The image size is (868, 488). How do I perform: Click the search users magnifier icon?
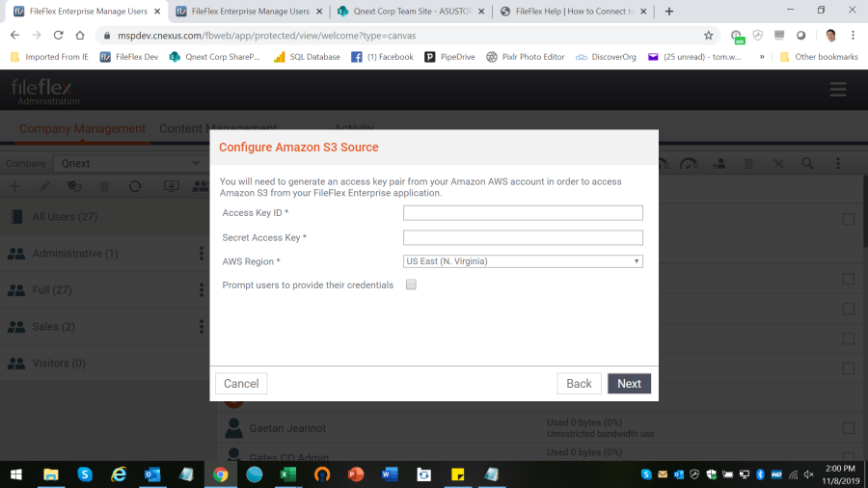(807, 164)
